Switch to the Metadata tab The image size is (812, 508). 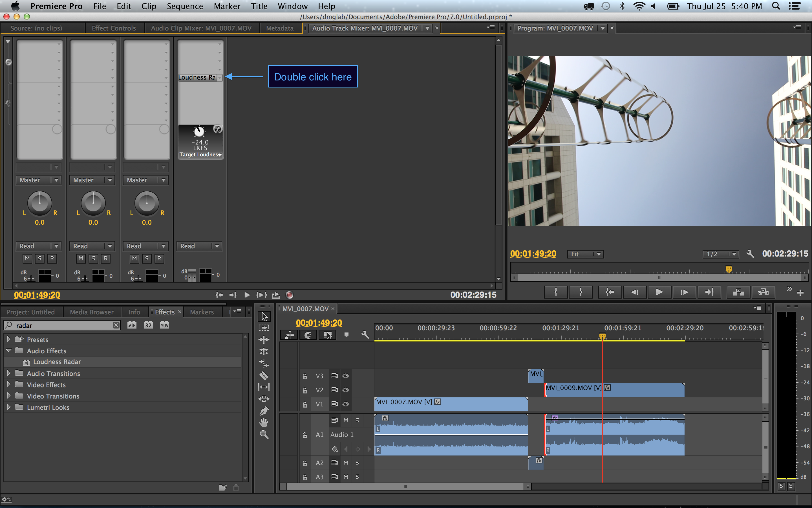(280, 28)
